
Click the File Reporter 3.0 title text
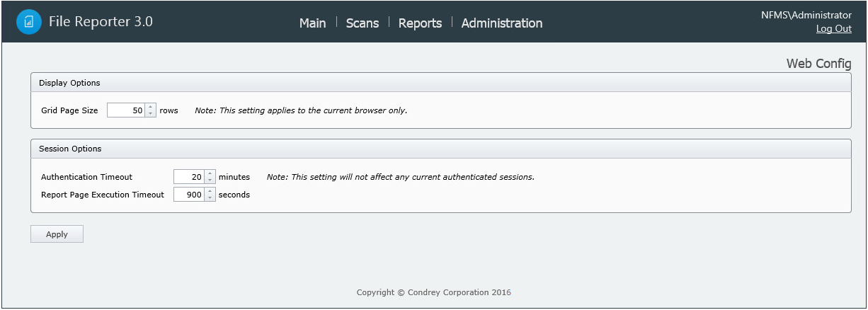pyautogui.click(x=101, y=22)
